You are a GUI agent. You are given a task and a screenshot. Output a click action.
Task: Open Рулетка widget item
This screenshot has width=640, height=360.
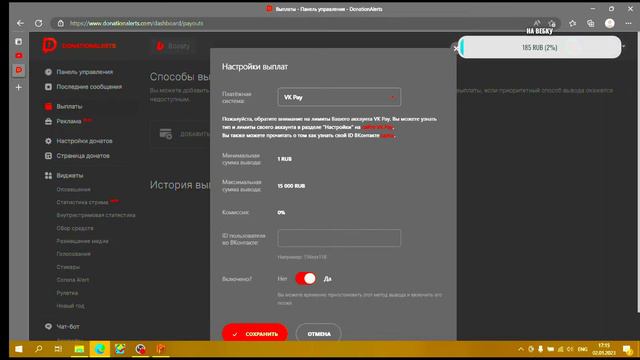click(67, 293)
